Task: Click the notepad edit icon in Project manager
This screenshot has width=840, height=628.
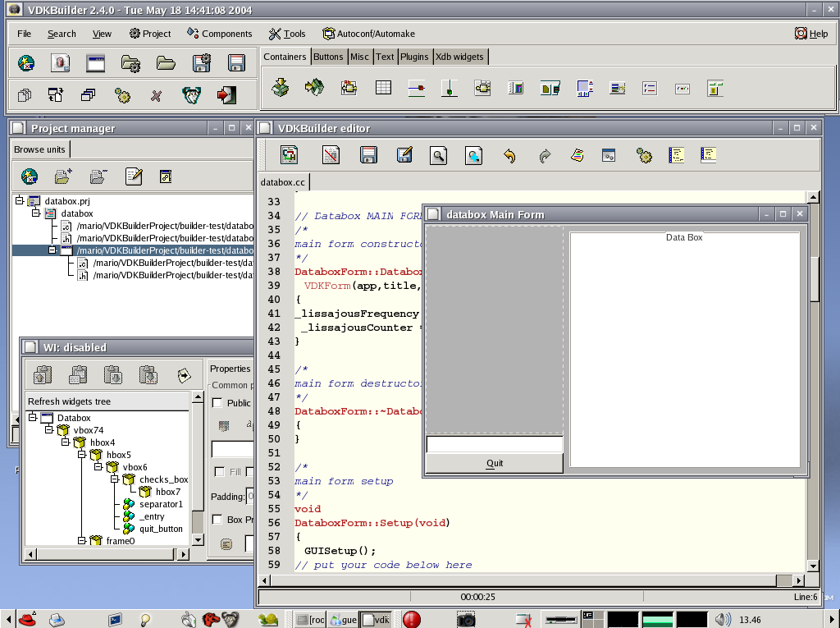Action: [x=134, y=176]
